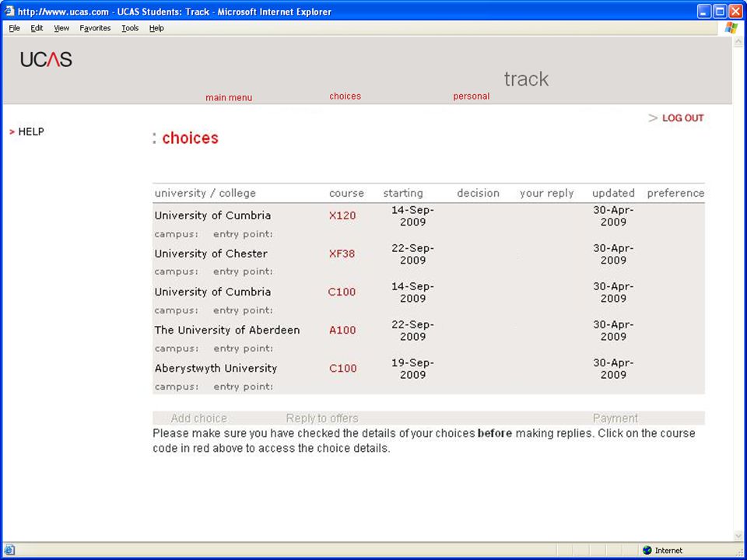Go to main menu link

229,98
